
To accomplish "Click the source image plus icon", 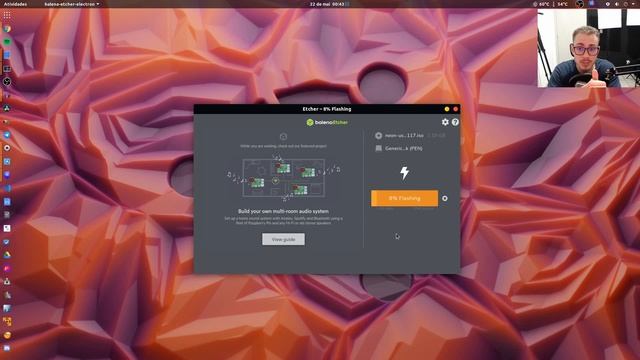I will (x=378, y=135).
